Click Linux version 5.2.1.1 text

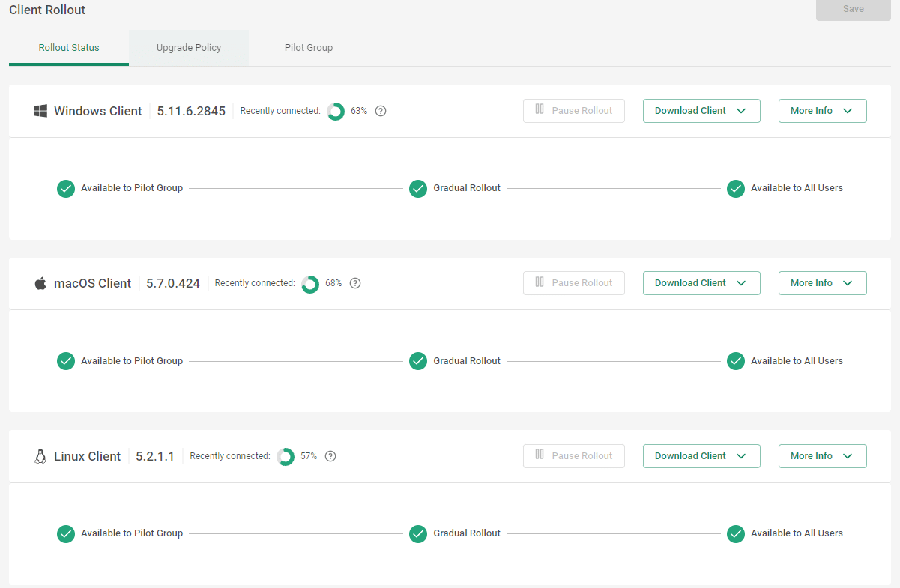[x=155, y=456]
